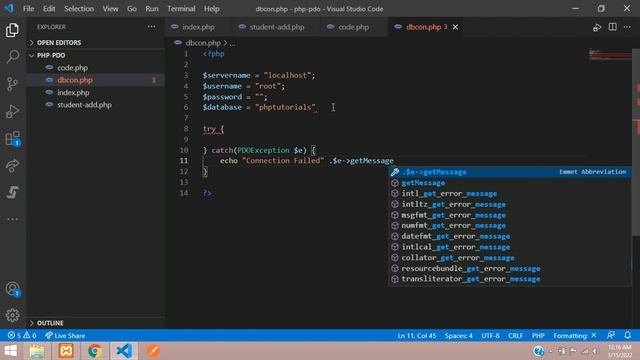Viewport: 640px width, 360px height.
Task: Open the File menu
Action: pyautogui.click(x=29, y=9)
